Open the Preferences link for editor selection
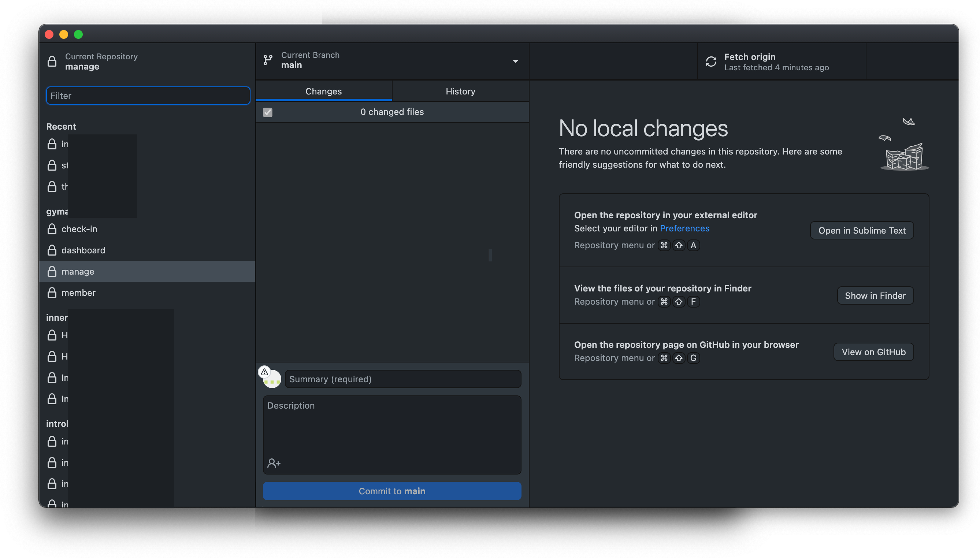The width and height of the screenshot is (980, 558). coord(684,228)
